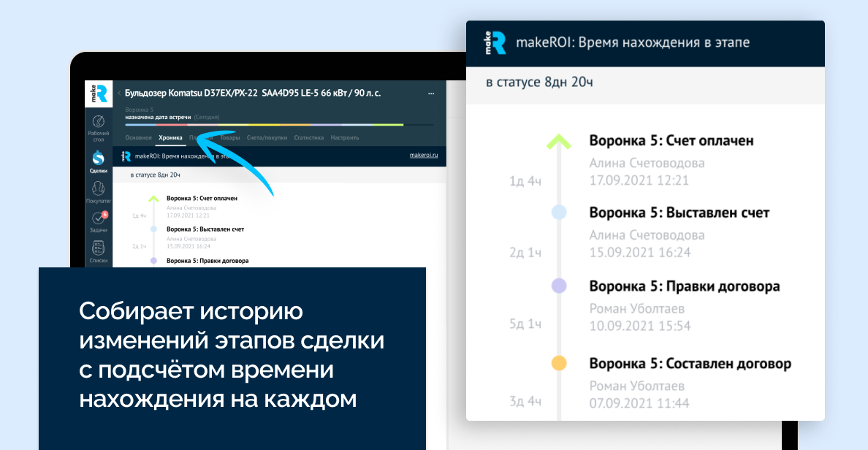Select Воронка 5: Правки договора in CRM window
Image resolution: width=868 pixels, height=450 pixels.
click(208, 261)
